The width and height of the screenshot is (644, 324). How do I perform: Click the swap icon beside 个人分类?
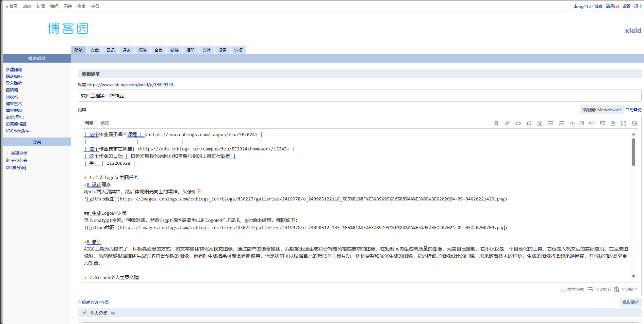tap(113, 313)
